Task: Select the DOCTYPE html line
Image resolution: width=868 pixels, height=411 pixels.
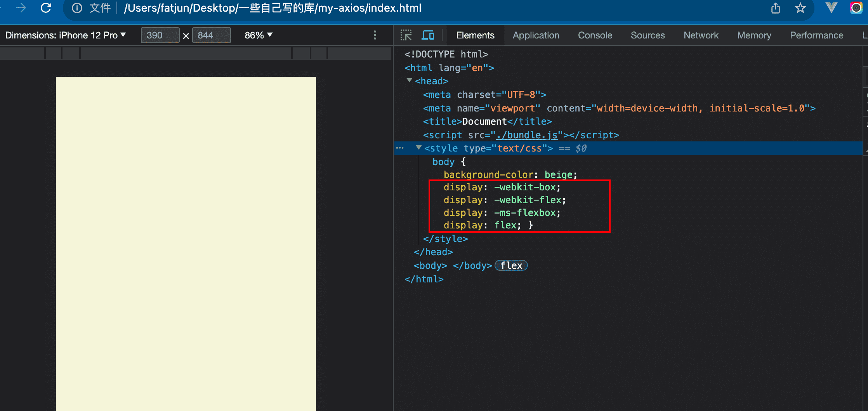Action: 446,54
